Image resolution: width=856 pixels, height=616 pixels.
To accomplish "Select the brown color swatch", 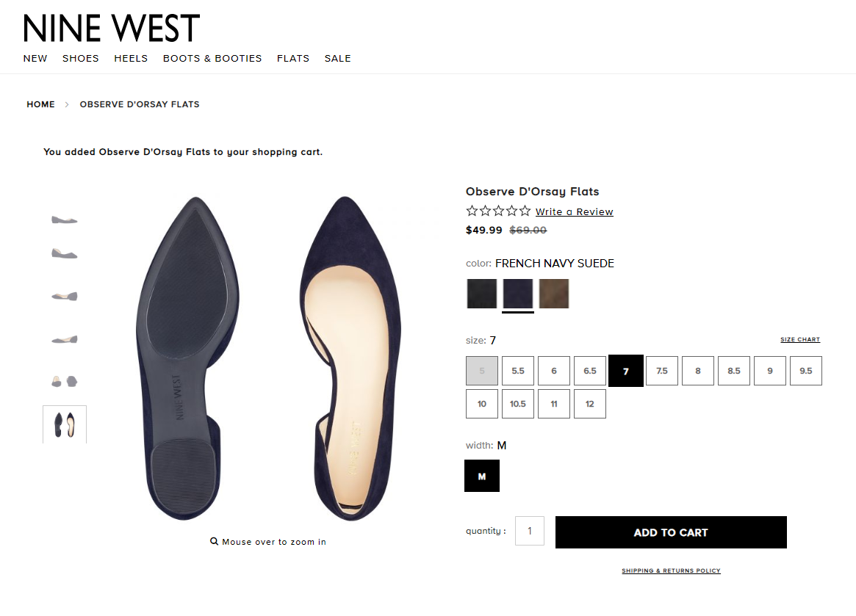I will (554, 294).
